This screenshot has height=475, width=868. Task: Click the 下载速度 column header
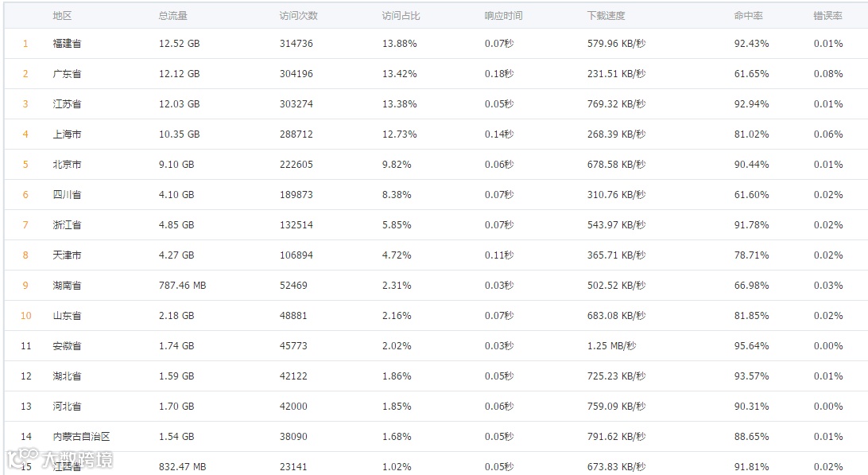pyautogui.click(x=606, y=15)
